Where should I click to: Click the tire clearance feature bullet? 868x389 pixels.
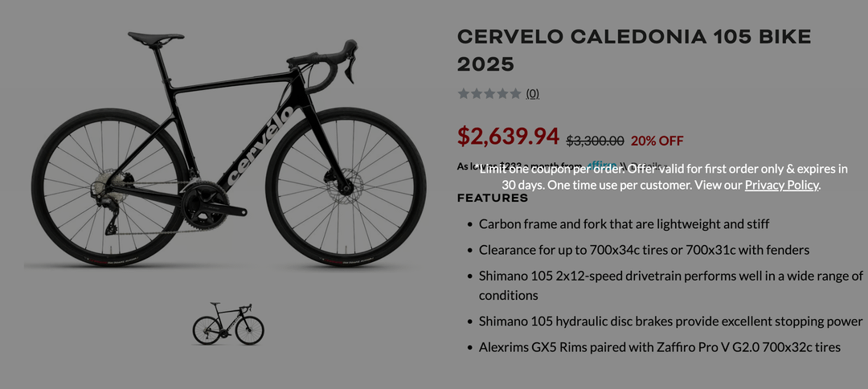pos(644,250)
